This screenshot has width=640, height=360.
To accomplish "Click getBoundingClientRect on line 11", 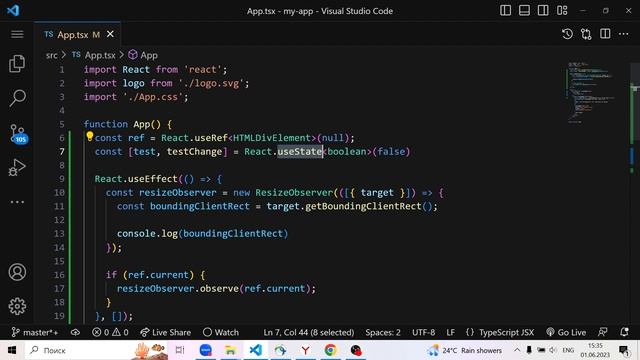I will click(363, 206).
